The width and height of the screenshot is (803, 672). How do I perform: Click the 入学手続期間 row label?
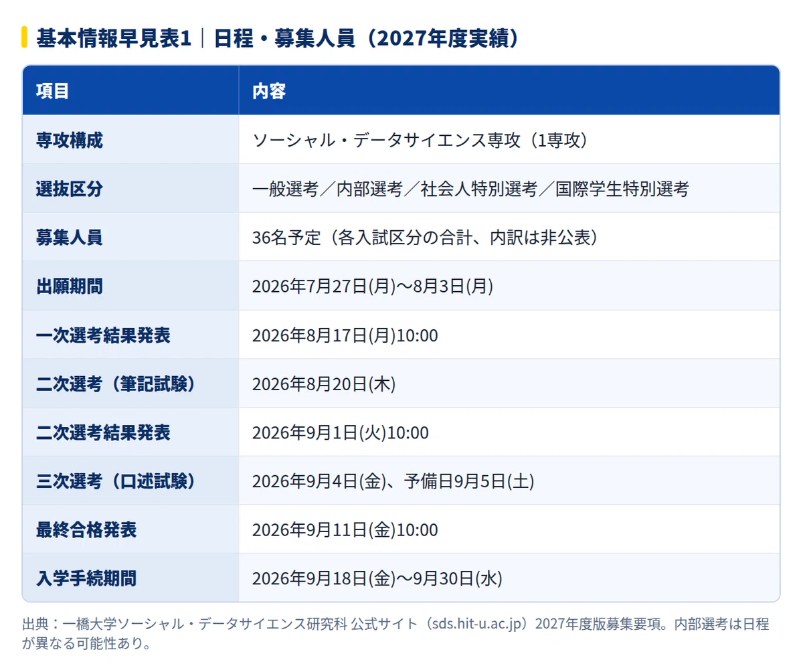click(130, 578)
